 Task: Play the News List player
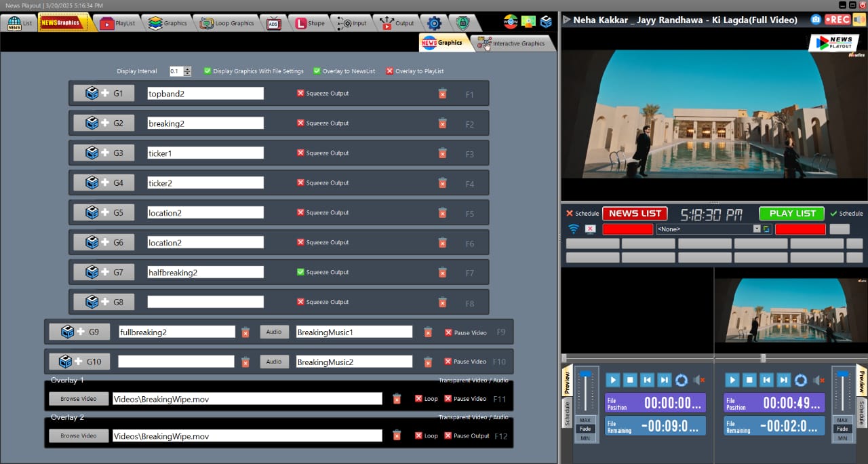coord(612,381)
